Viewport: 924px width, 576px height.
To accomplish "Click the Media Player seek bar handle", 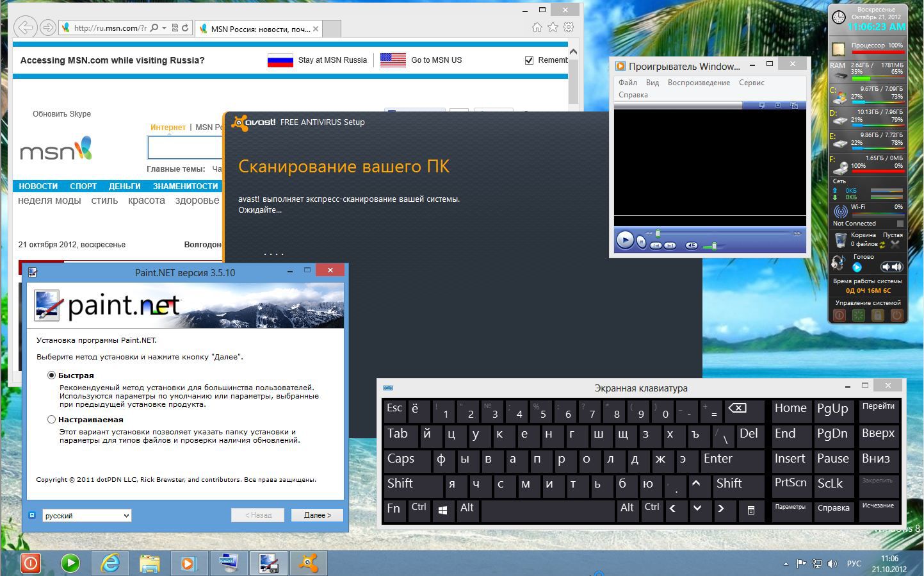I will 658,233.
